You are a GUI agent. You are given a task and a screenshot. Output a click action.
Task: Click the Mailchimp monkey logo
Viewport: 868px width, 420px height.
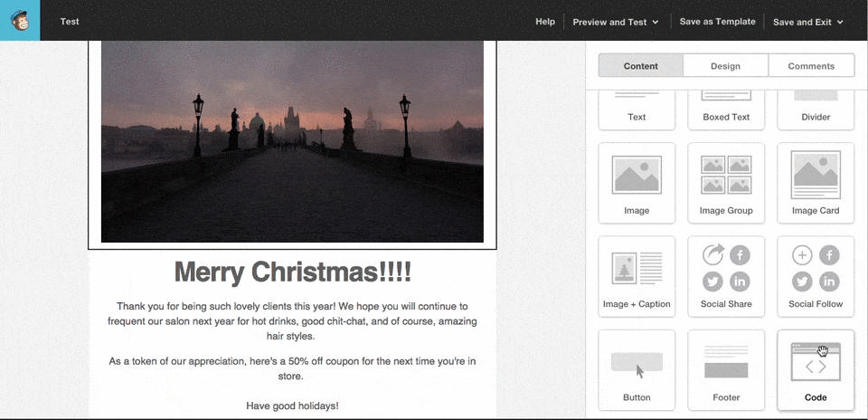[20, 20]
